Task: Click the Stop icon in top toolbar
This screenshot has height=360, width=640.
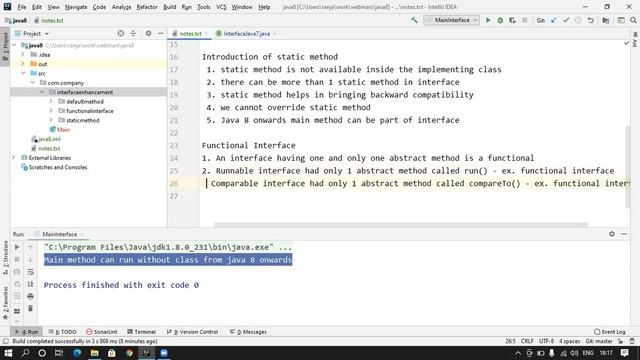Action: coord(525,20)
